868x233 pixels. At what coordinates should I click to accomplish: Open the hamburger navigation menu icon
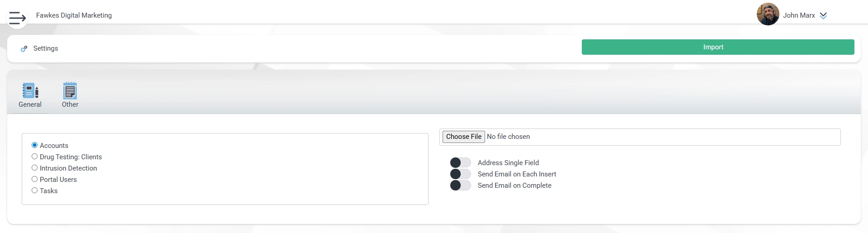17,18
